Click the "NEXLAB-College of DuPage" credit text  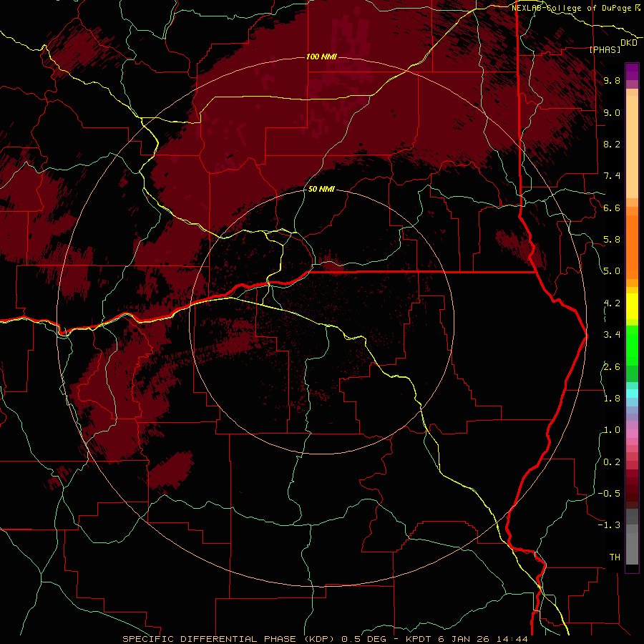(571, 8)
